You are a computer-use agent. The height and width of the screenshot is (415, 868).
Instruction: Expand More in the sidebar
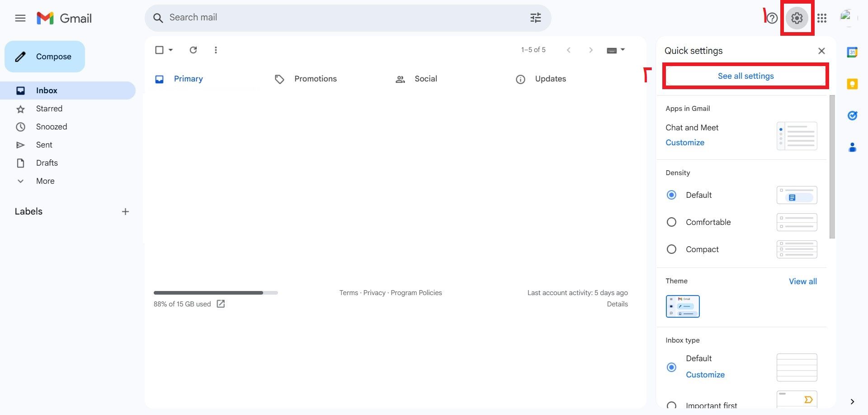[x=45, y=181]
